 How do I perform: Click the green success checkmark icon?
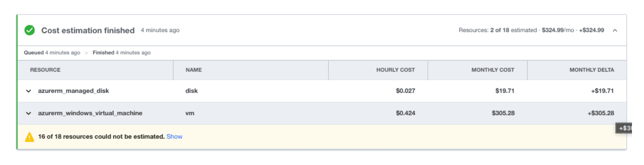point(30,30)
